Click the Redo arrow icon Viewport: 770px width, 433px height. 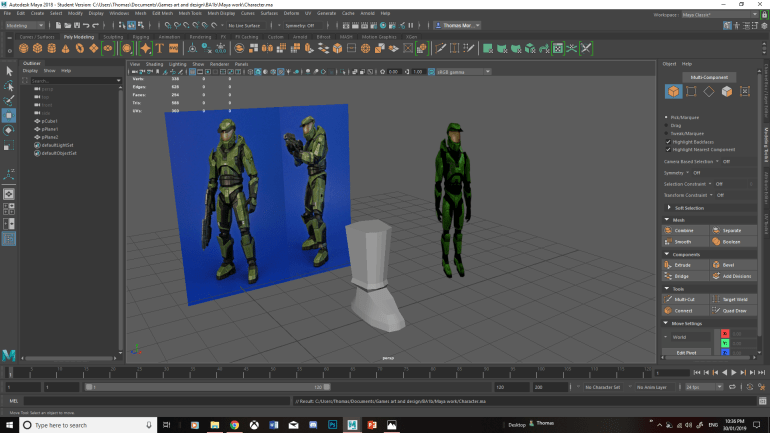96,25
